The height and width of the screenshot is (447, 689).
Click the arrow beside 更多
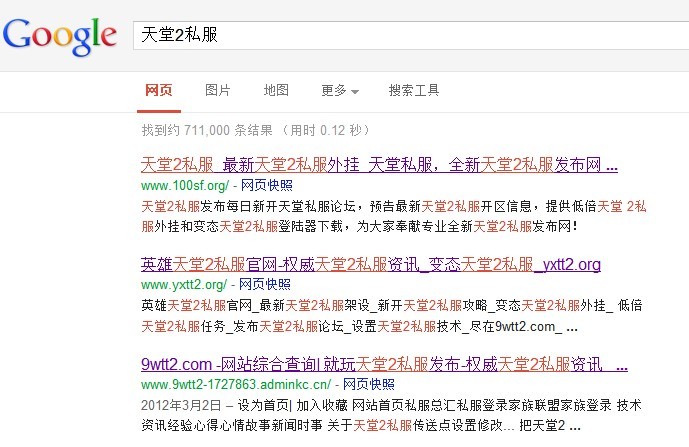click(x=355, y=92)
